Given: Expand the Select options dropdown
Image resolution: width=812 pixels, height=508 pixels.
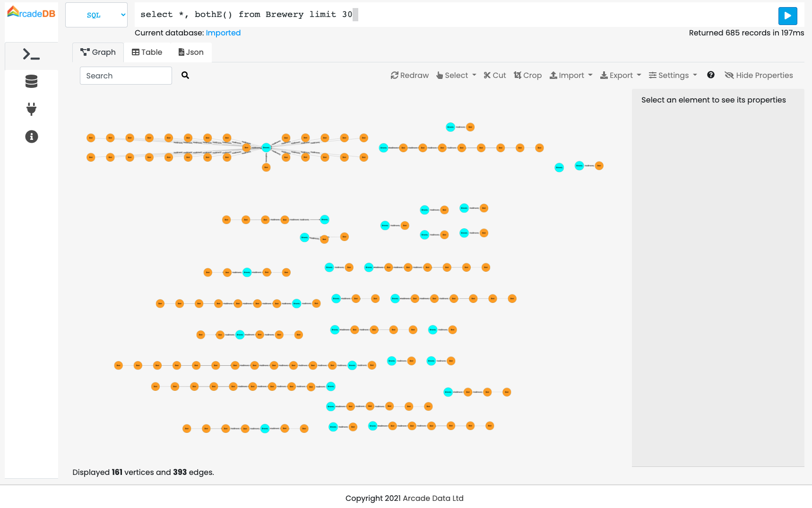Looking at the screenshot, I should coord(456,75).
